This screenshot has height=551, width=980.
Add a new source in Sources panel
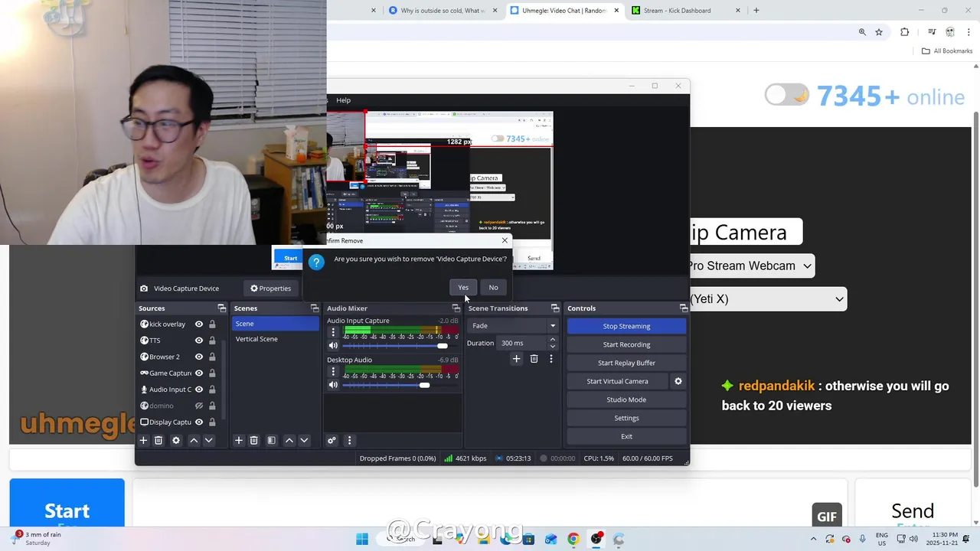(143, 440)
